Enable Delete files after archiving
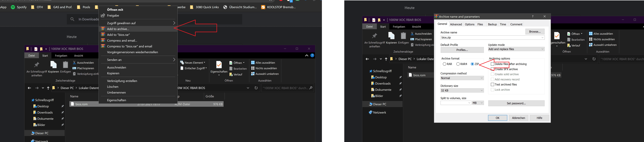The height and width of the screenshot is (142, 644). click(x=492, y=64)
